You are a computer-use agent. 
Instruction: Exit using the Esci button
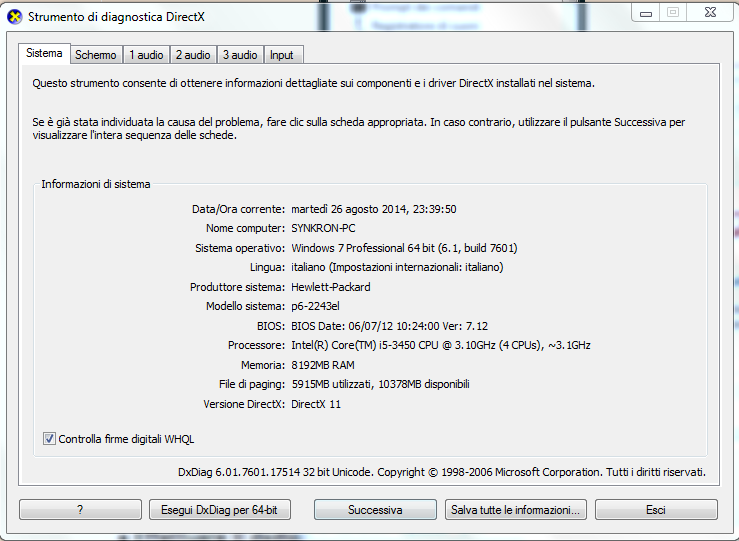[655, 510]
